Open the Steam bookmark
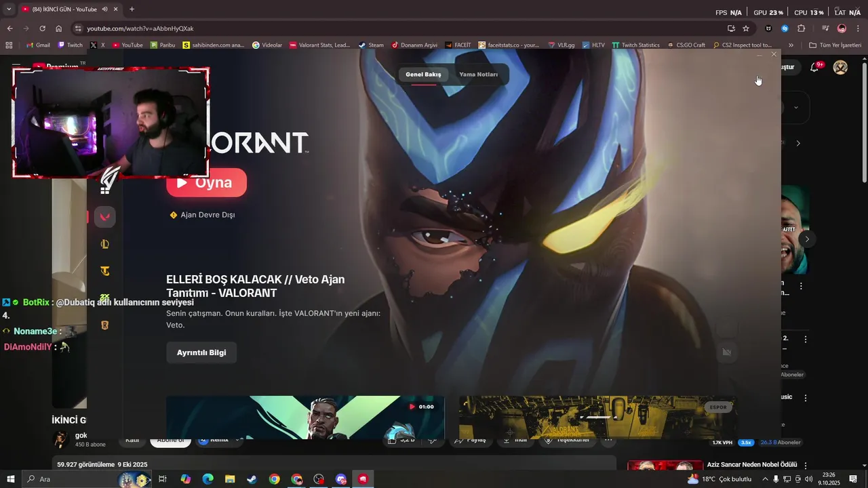Screen dimensions: 868x488 371,45
